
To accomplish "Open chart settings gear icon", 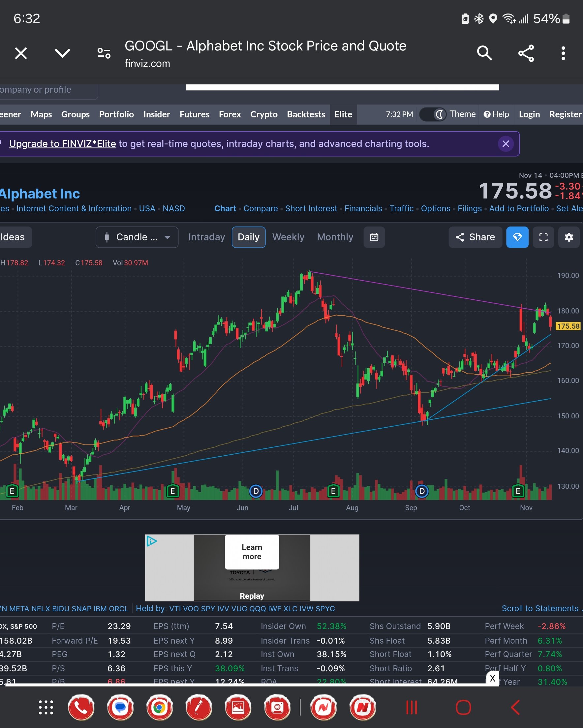I will [569, 237].
